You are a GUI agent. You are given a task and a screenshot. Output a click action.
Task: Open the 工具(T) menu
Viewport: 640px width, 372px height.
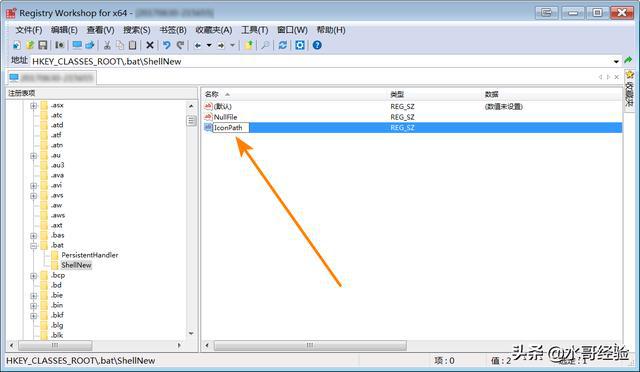pos(255,30)
